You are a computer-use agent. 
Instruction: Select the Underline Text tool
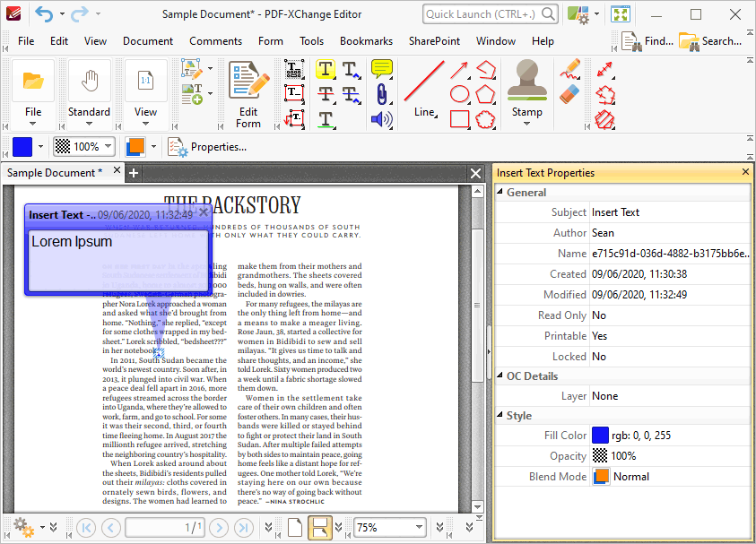click(x=326, y=119)
